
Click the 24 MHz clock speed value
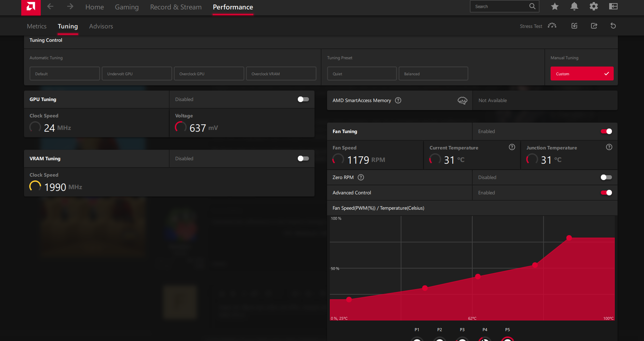pos(57,128)
